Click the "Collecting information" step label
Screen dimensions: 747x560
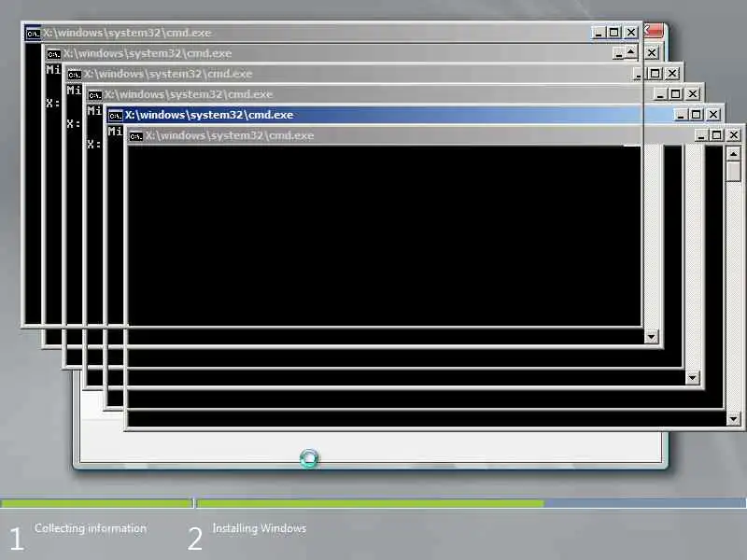click(x=91, y=528)
